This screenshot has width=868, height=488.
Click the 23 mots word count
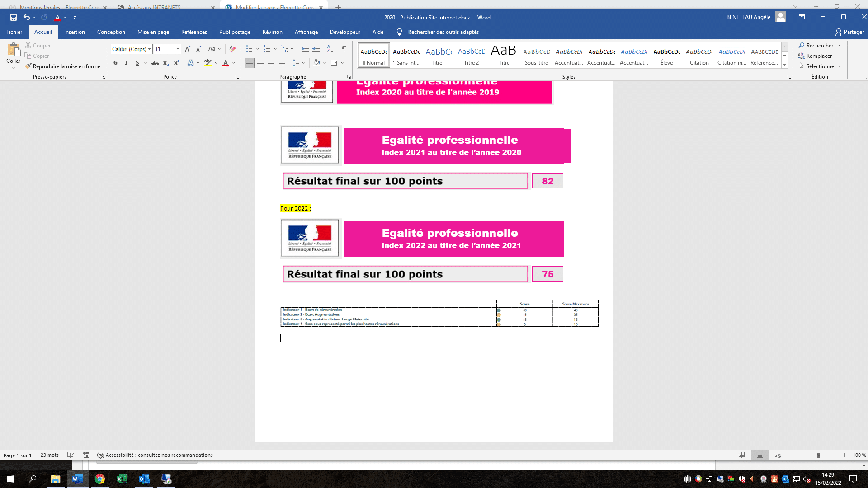(50, 455)
